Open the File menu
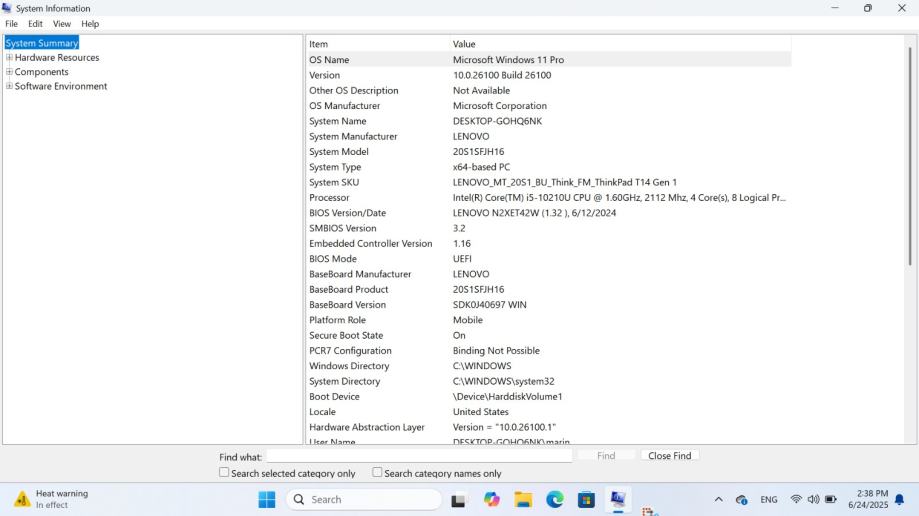The image size is (919, 516). coord(11,24)
